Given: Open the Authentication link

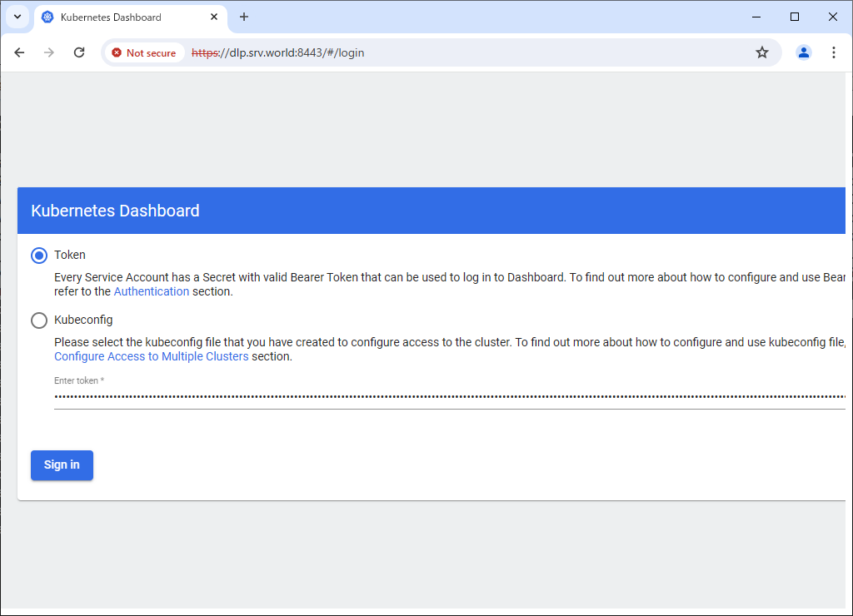Looking at the screenshot, I should tap(151, 291).
